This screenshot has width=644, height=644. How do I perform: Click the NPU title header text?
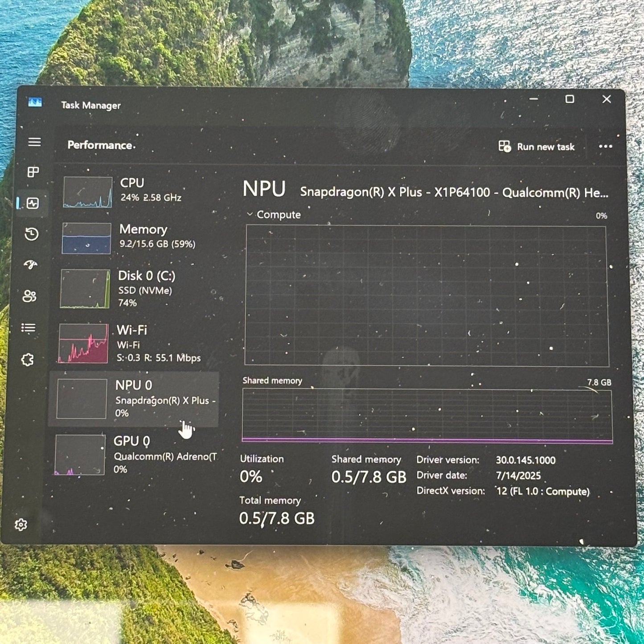[x=264, y=189]
